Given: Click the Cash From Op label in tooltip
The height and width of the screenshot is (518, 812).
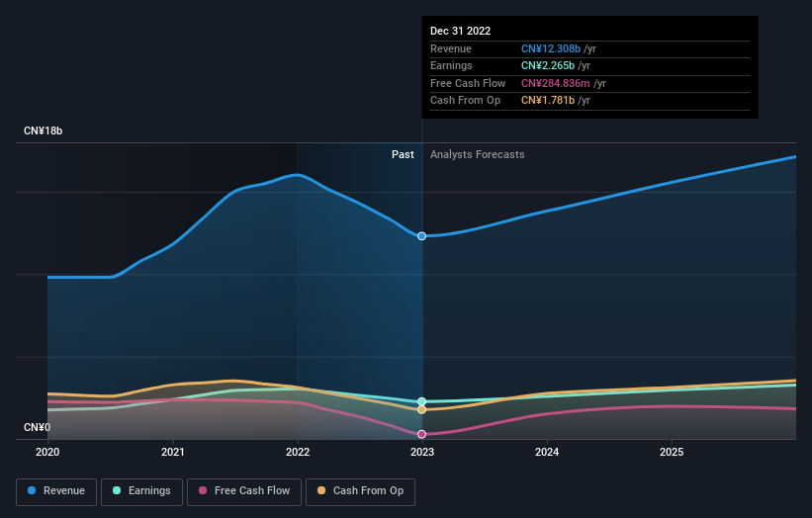Looking at the screenshot, I should coord(466,101).
